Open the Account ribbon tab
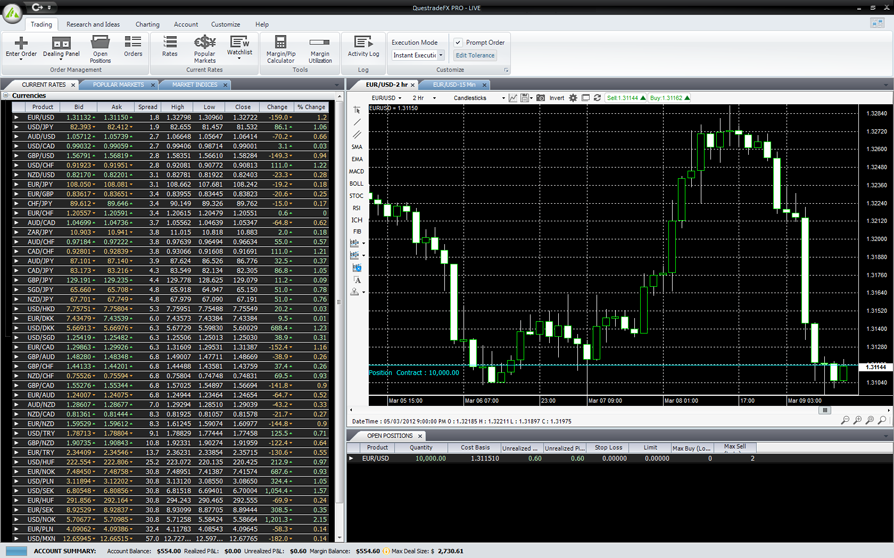Screen dimensions: 894x558 pos(186,25)
